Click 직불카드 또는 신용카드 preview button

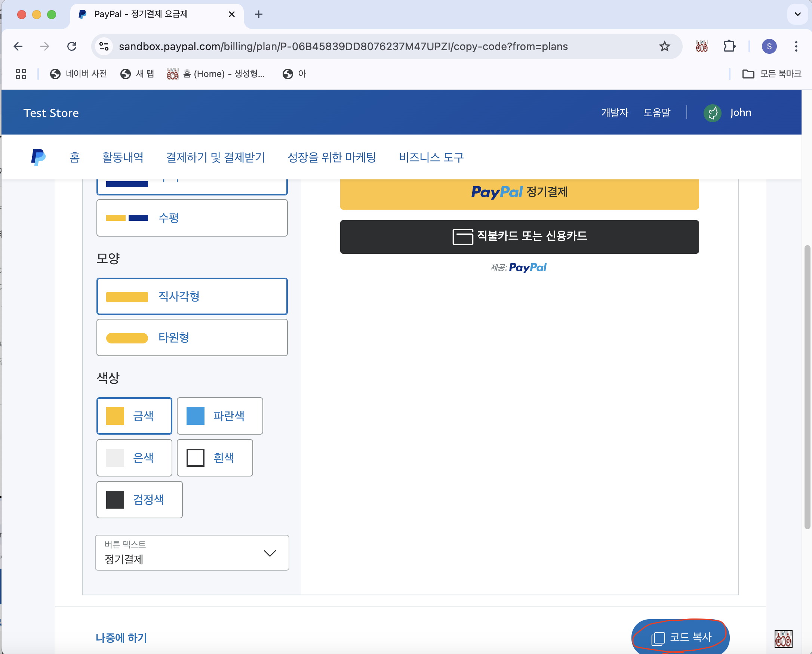[x=519, y=237]
